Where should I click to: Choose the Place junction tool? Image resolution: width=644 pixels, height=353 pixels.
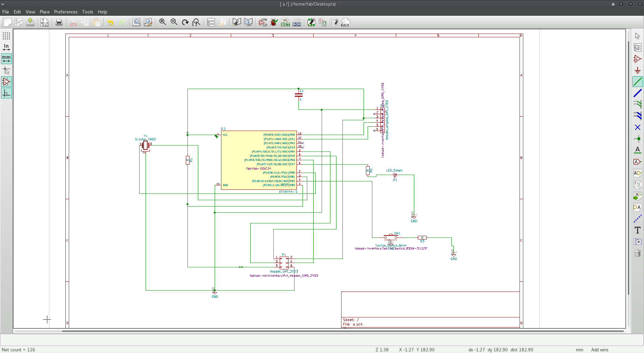(x=637, y=139)
